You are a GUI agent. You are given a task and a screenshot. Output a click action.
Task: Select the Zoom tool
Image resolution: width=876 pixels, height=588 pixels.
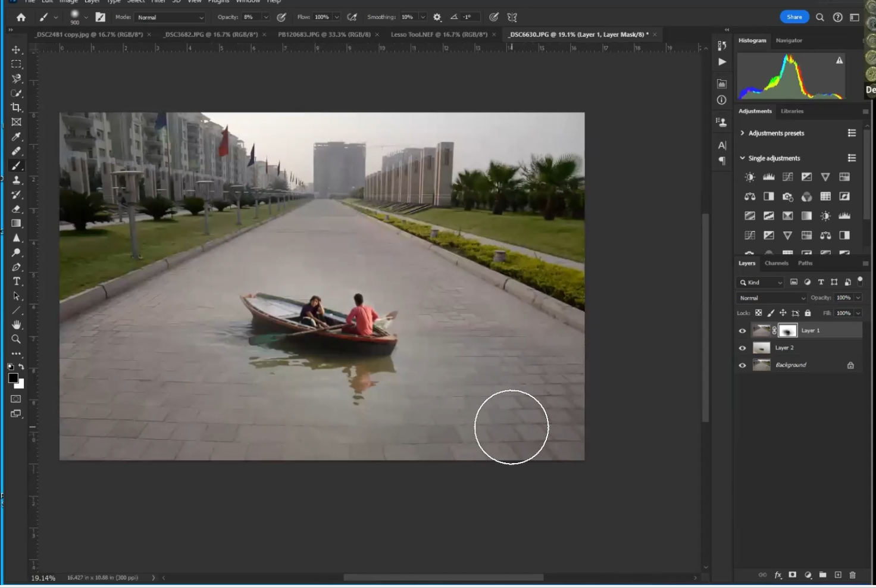pyautogui.click(x=16, y=339)
